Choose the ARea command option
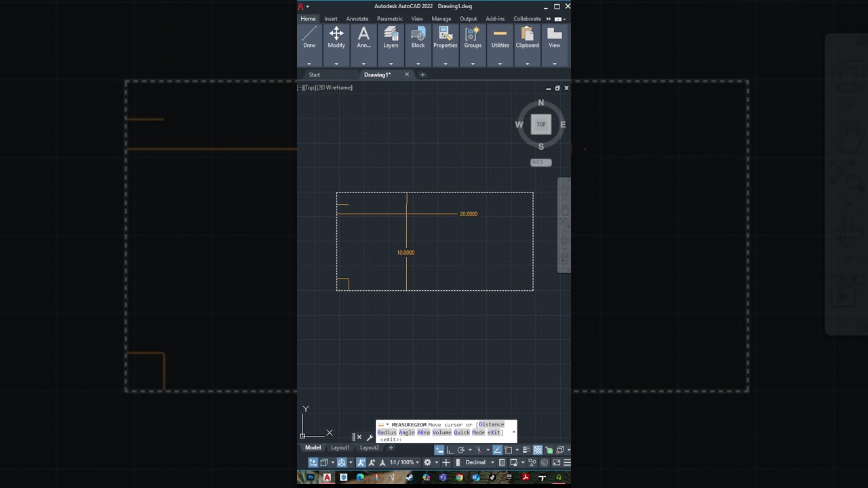The height and width of the screenshot is (488, 868). coord(424,432)
